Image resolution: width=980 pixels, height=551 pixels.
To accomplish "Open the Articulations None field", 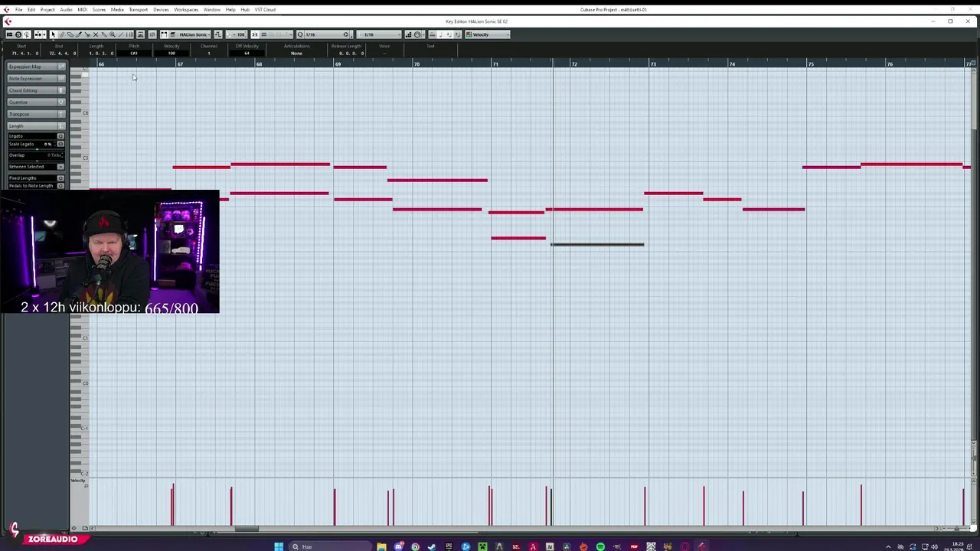I will pos(296,53).
